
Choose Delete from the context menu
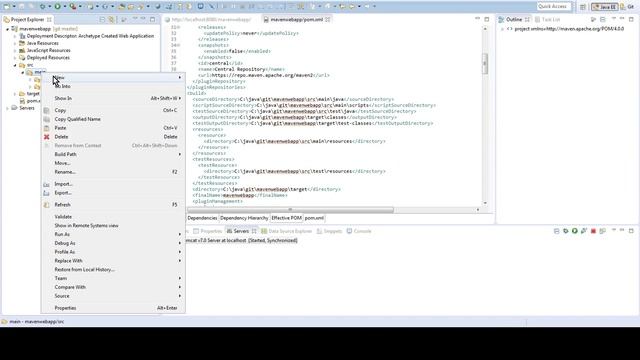click(113, 137)
